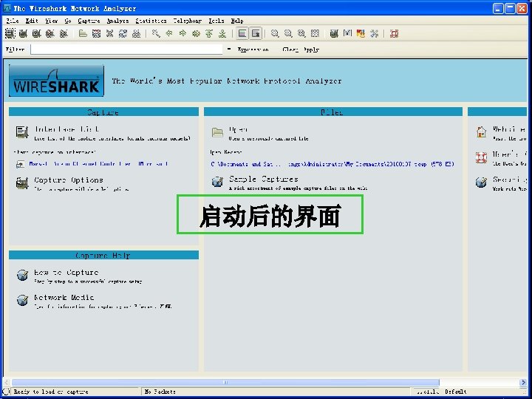Toggle packet list colorize button
The height and width of the screenshot is (399, 532).
[x=242, y=33]
